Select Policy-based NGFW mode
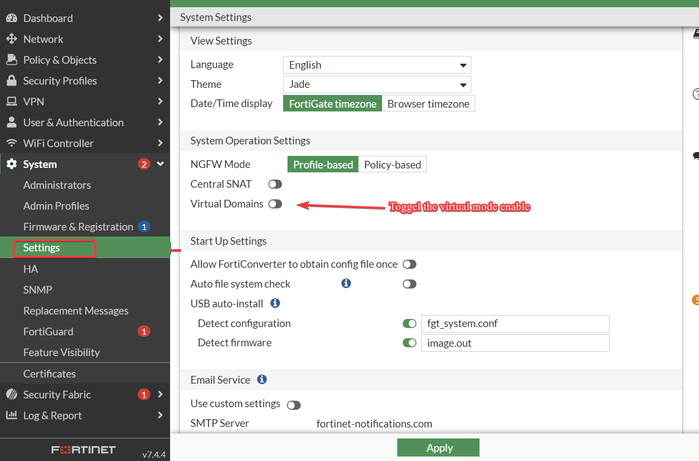 click(x=392, y=165)
